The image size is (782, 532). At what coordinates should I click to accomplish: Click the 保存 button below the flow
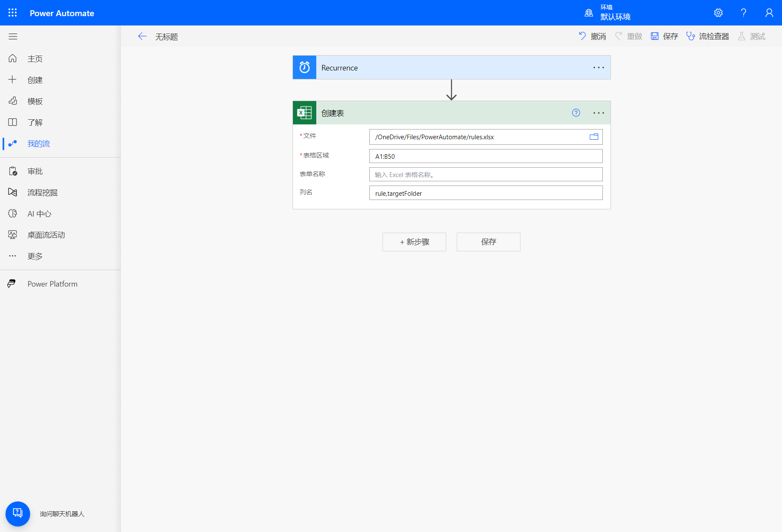[488, 242]
